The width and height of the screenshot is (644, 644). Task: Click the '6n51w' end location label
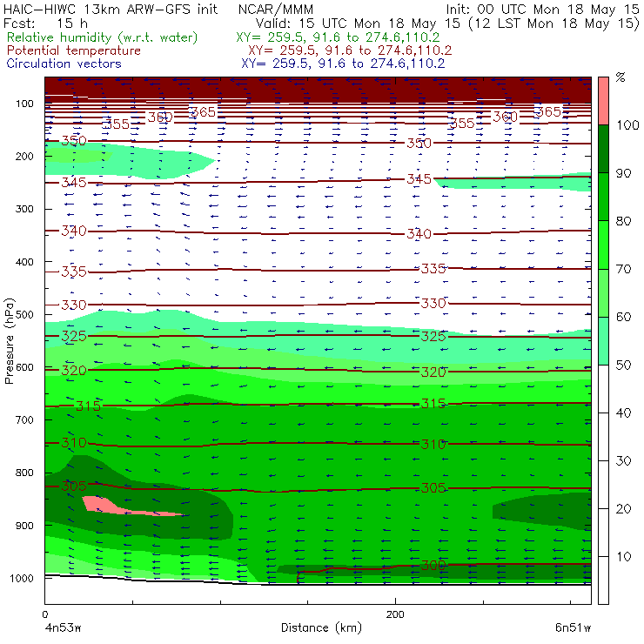(573, 627)
